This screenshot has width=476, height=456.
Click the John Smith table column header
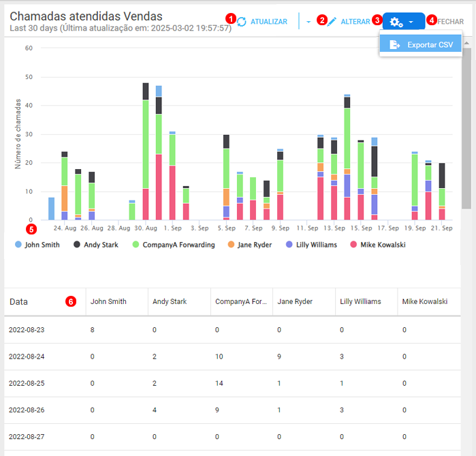tap(108, 301)
